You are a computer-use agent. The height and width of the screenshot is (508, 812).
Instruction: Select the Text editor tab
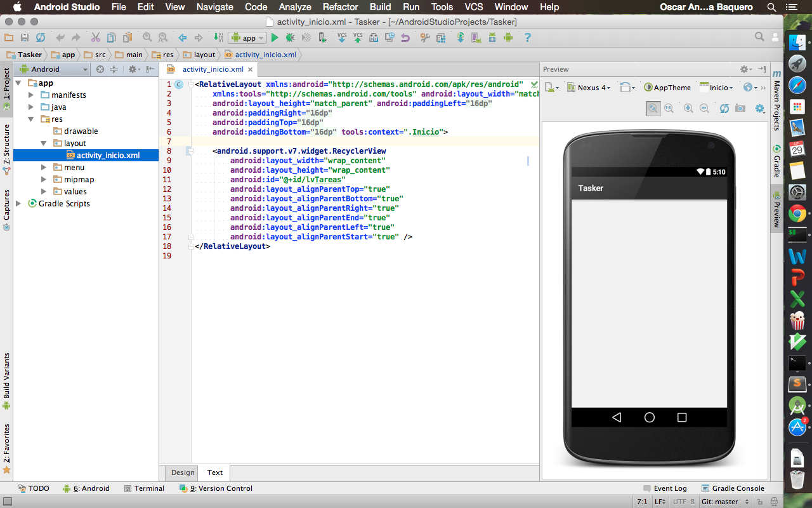pos(215,472)
